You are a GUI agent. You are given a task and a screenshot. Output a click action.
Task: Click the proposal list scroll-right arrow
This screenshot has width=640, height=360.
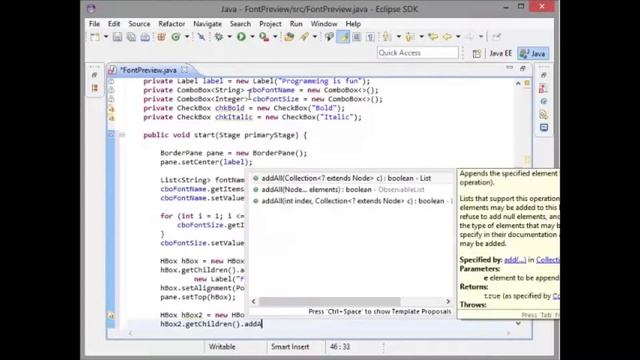(448, 302)
